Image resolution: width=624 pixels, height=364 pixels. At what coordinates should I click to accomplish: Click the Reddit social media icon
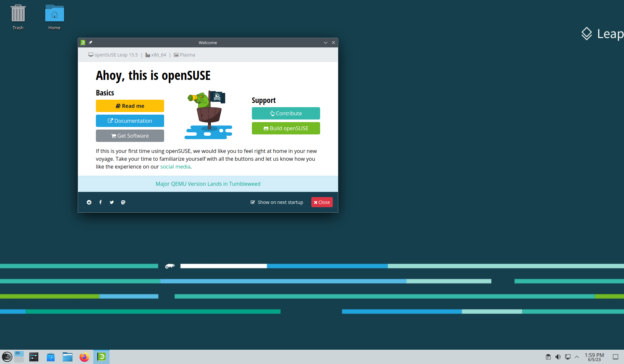point(89,202)
